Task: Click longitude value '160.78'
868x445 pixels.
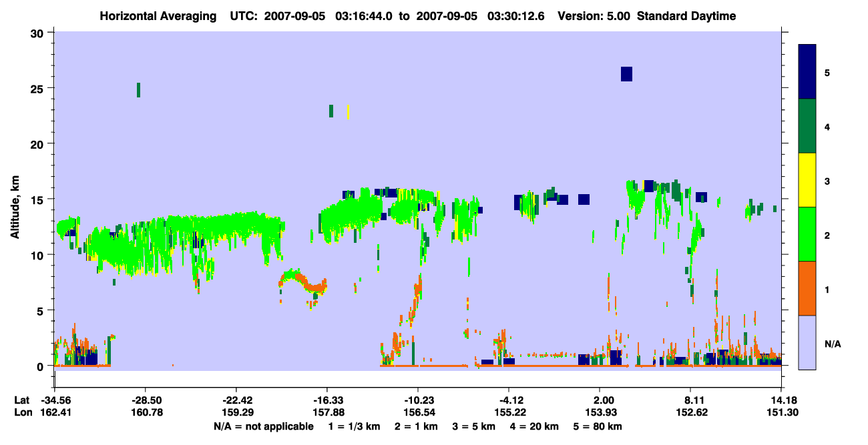Action: tap(146, 412)
